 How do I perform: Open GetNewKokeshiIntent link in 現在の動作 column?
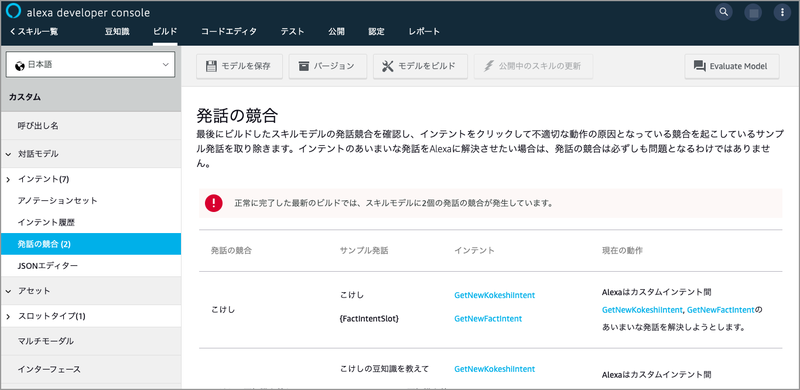pos(642,310)
